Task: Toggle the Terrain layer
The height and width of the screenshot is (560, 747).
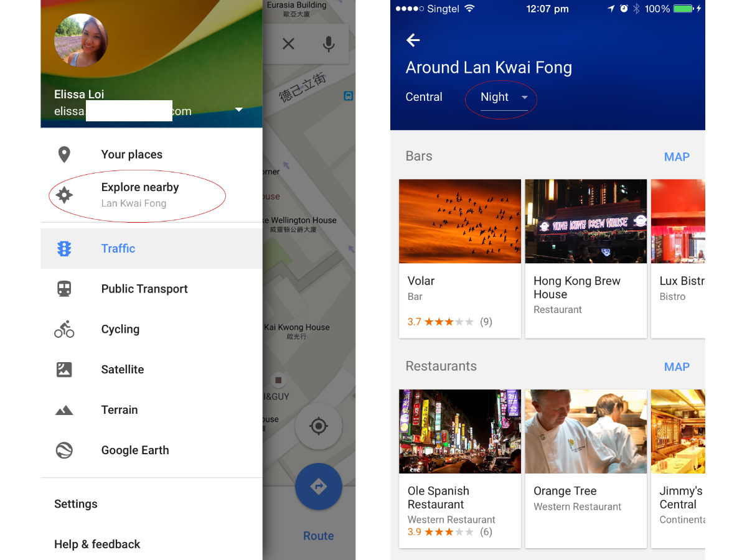Action: [x=151, y=410]
